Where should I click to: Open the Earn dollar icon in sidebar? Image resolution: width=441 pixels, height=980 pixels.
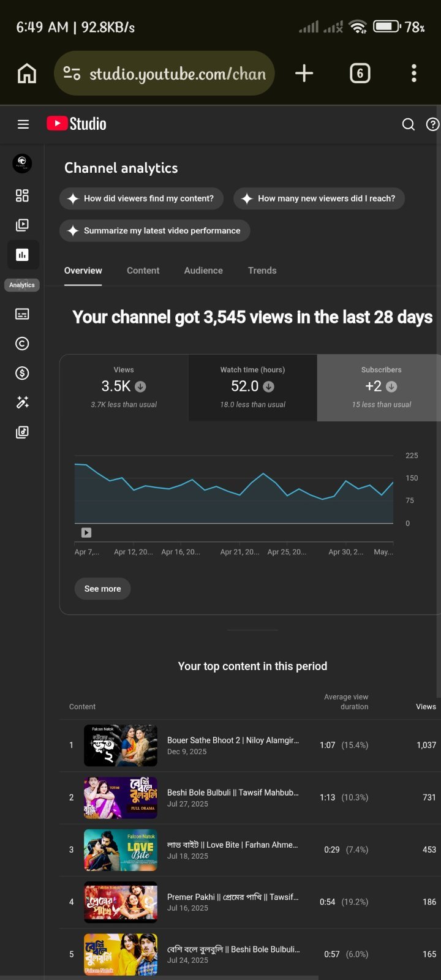coord(22,373)
